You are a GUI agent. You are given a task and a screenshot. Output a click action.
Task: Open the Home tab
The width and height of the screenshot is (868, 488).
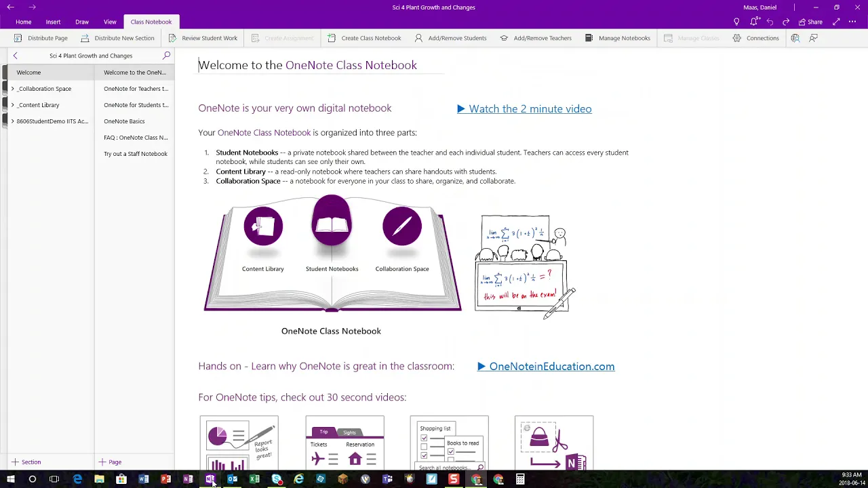click(x=24, y=22)
